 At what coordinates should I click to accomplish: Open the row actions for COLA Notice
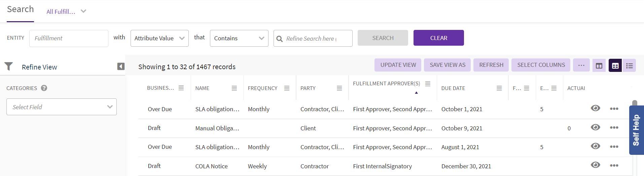[x=614, y=166]
